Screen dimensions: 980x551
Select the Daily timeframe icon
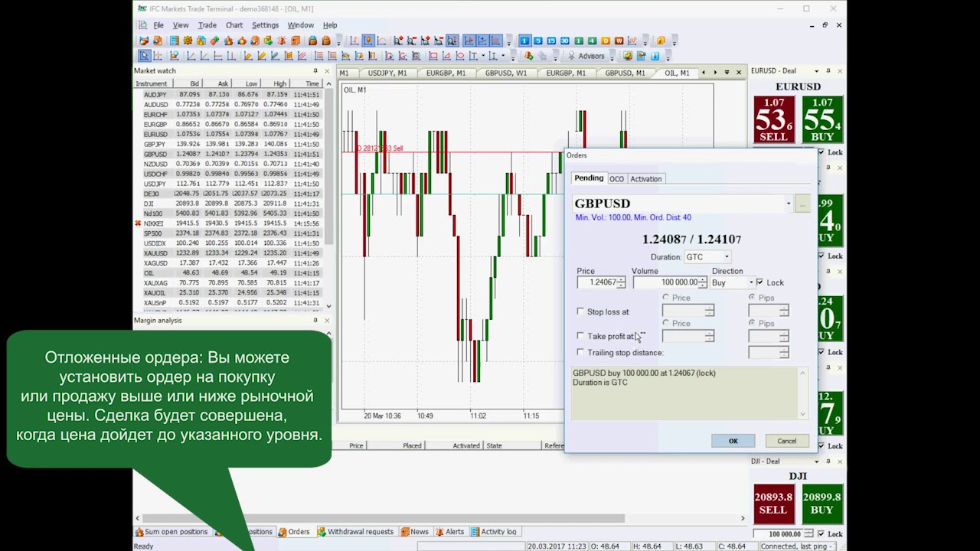[x=606, y=41]
